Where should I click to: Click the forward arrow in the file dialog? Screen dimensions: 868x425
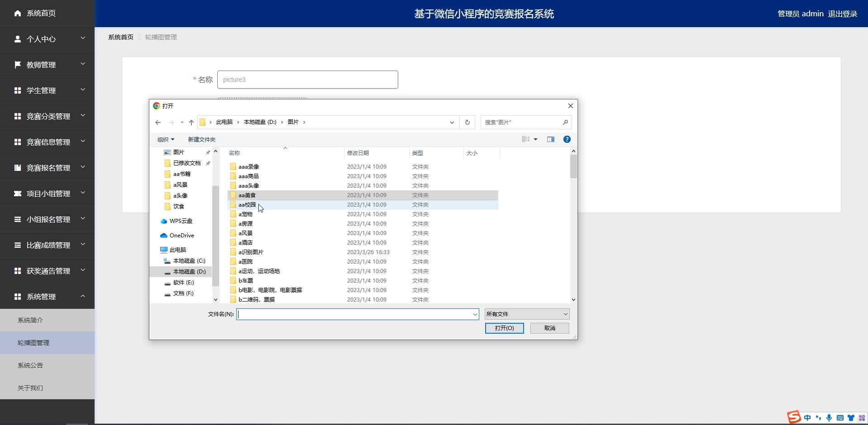point(171,122)
